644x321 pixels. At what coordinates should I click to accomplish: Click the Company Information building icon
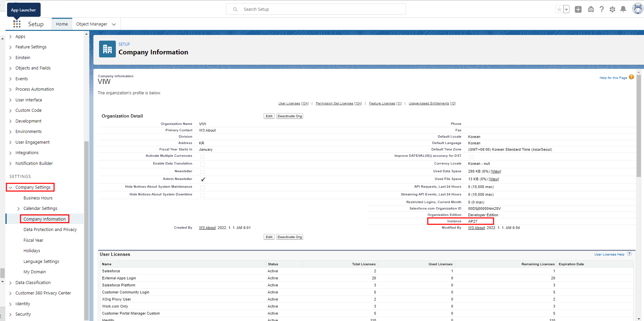(x=107, y=49)
